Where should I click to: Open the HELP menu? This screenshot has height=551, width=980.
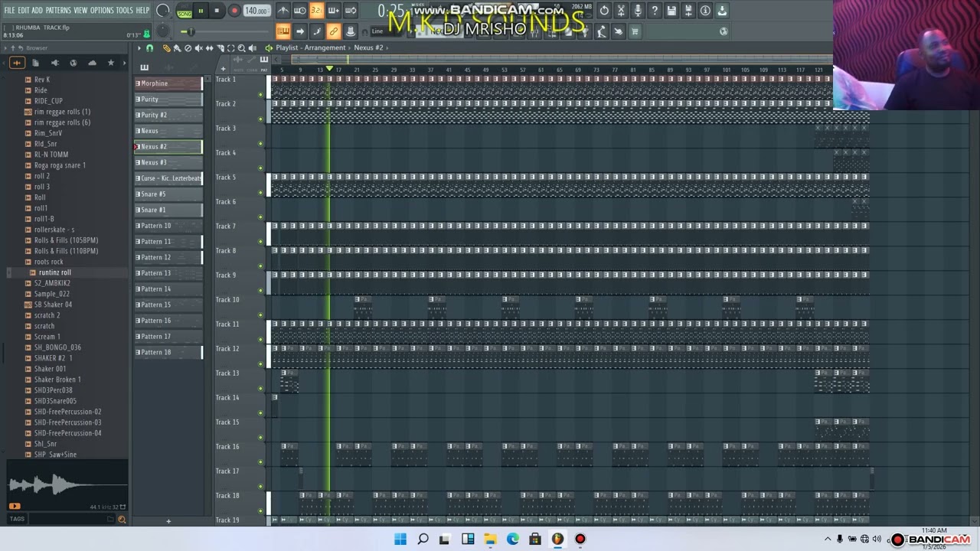142,11
